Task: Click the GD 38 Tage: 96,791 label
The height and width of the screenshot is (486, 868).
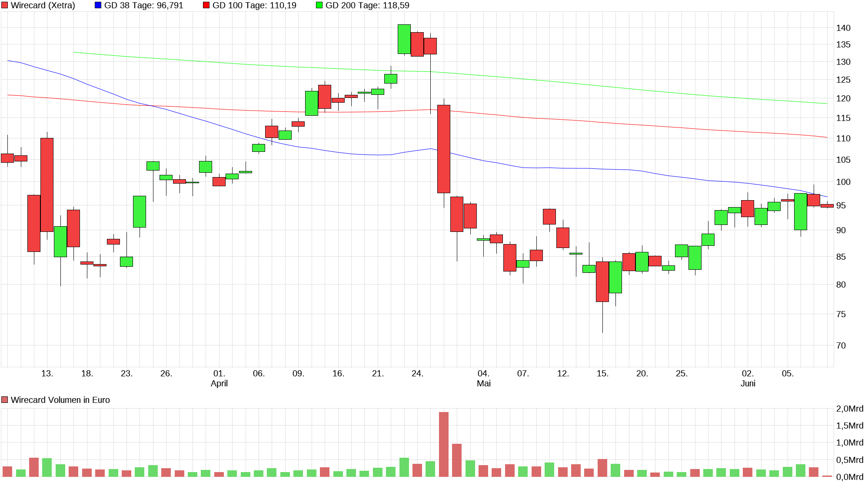Action: tap(144, 5)
